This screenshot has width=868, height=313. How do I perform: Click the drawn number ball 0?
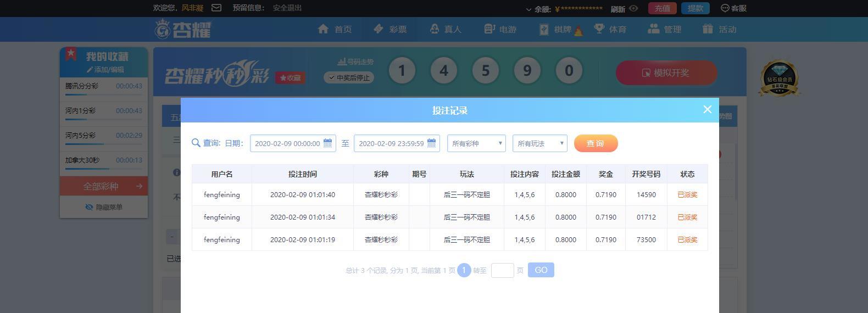[x=569, y=71]
